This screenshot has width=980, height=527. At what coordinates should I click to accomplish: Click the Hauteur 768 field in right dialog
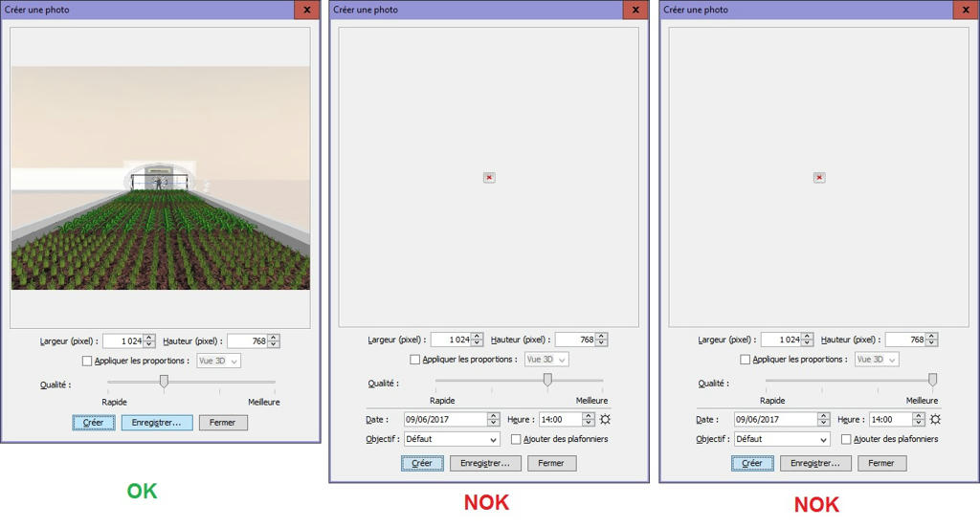(905, 340)
